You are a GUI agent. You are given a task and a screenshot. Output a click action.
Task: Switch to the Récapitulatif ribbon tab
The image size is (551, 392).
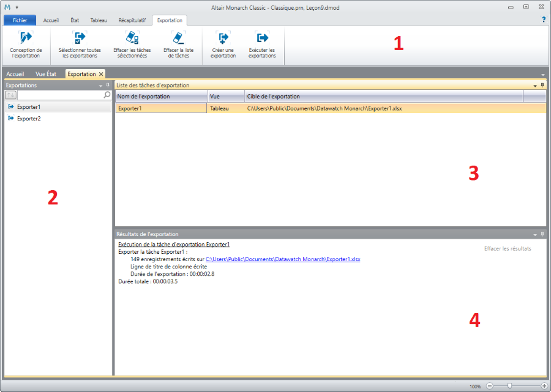(132, 20)
